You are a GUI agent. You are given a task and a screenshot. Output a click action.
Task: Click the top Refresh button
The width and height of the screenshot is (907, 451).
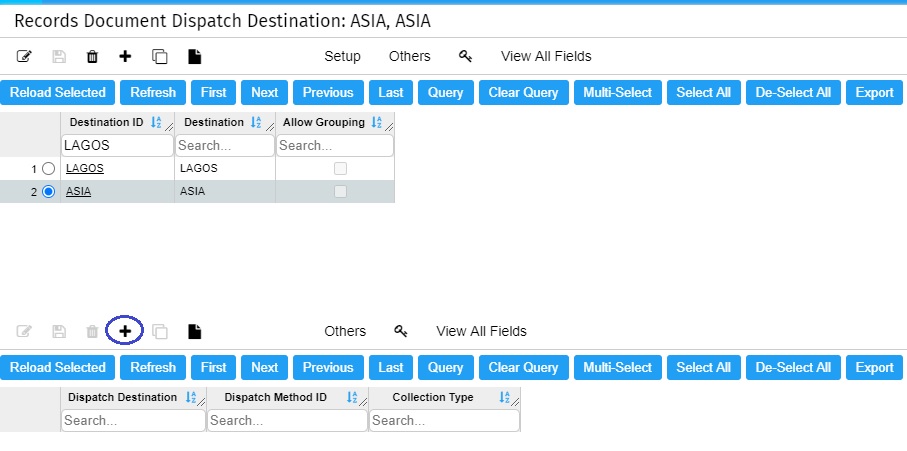[153, 93]
